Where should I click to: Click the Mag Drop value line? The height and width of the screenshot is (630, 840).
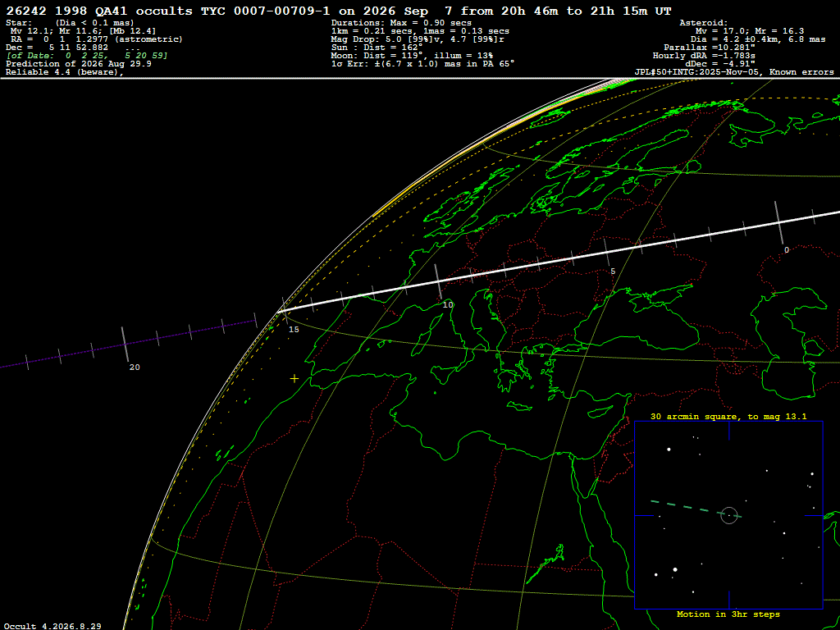pyautogui.click(x=418, y=39)
